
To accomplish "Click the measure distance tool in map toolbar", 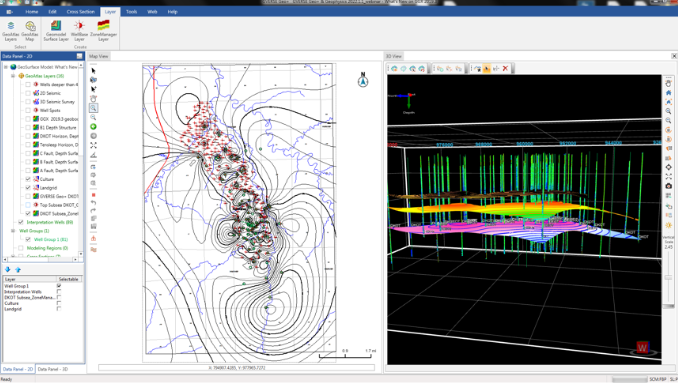I will [x=93, y=155].
